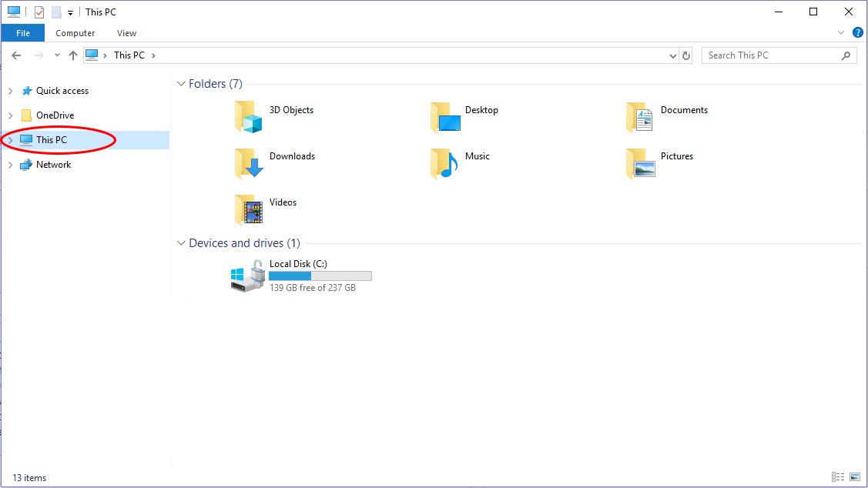Go up one level with Up arrow

tap(73, 55)
